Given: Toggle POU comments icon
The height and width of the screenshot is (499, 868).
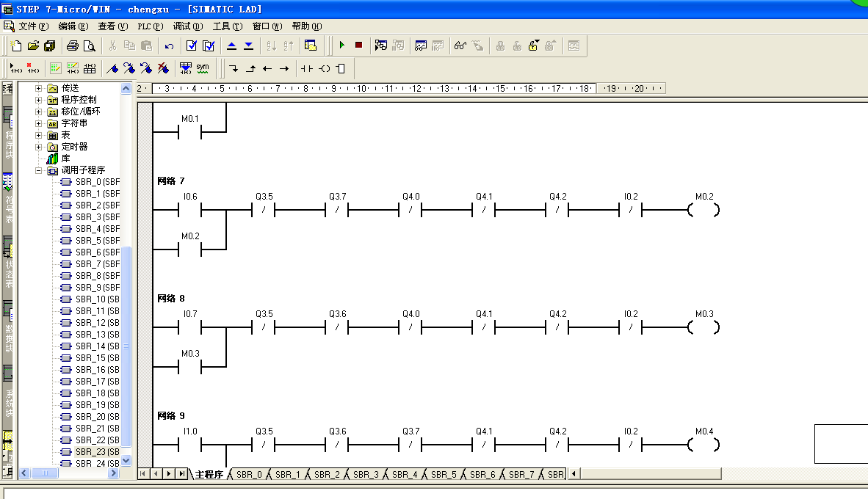Looking at the screenshot, I should (x=55, y=68).
